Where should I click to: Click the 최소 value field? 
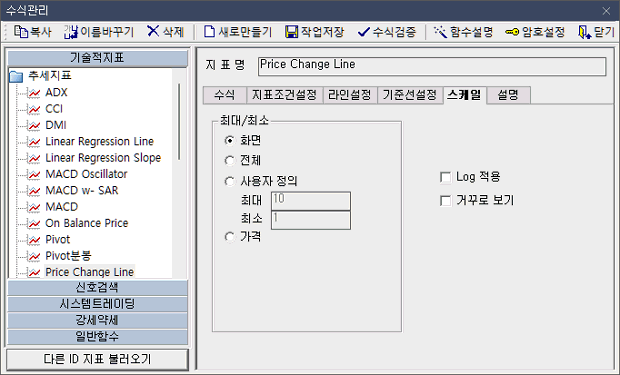point(311,220)
